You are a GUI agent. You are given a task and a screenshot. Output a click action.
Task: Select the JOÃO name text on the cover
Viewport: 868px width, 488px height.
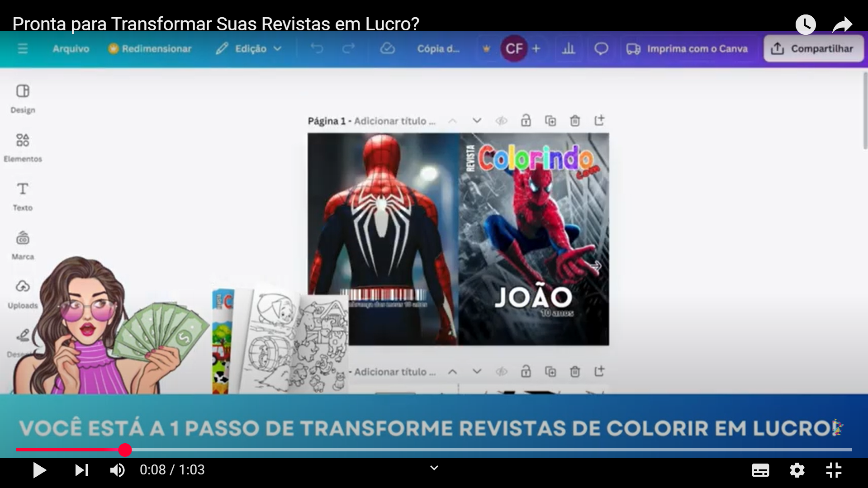(x=533, y=298)
